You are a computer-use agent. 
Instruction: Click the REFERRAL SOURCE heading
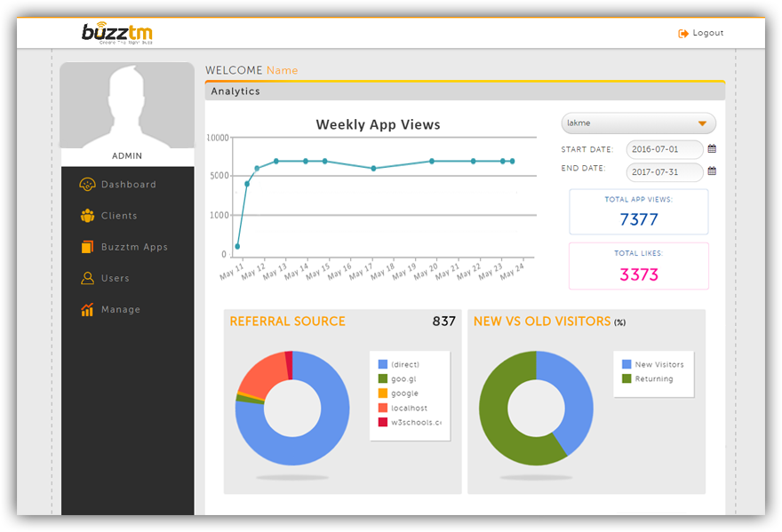[287, 322]
